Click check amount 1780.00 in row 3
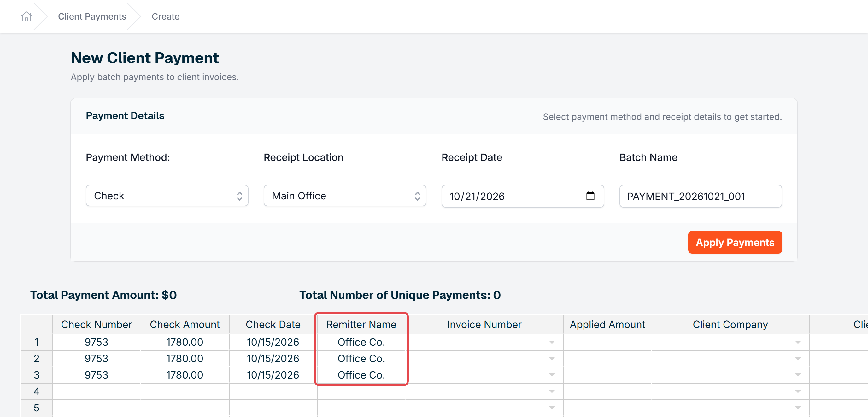This screenshot has width=868, height=417. (x=185, y=375)
